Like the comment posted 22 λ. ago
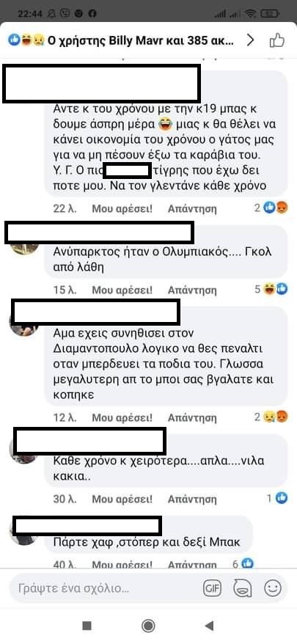The width and height of the screenshot is (297, 644). 122,208
